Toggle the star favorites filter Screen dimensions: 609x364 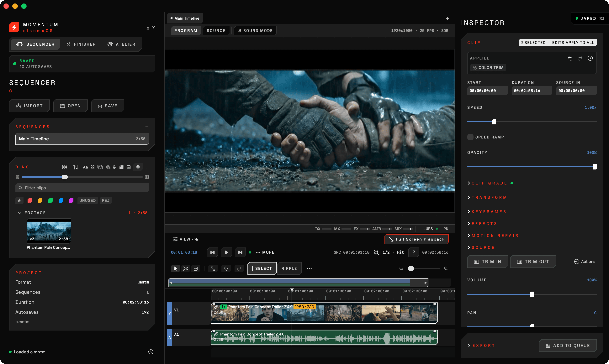click(x=19, y=200)
